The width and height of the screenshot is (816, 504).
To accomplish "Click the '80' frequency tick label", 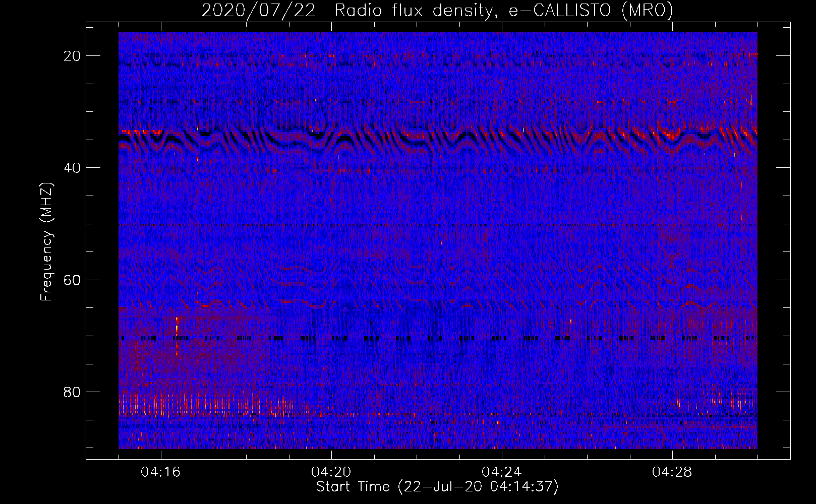I will (73, 392).
